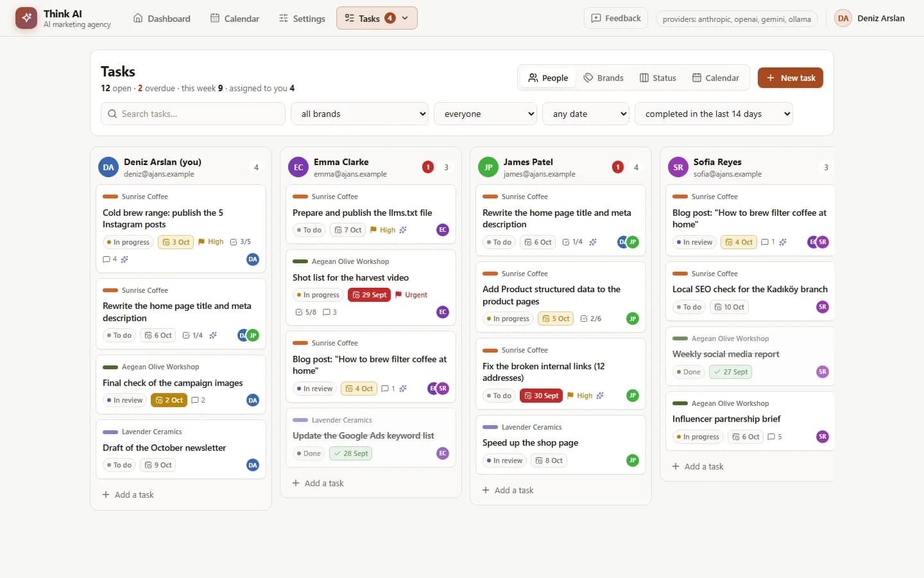Click the purple Lavender Ceramics bar on newsletter card

pyautogui.click(x=110, y=432)
